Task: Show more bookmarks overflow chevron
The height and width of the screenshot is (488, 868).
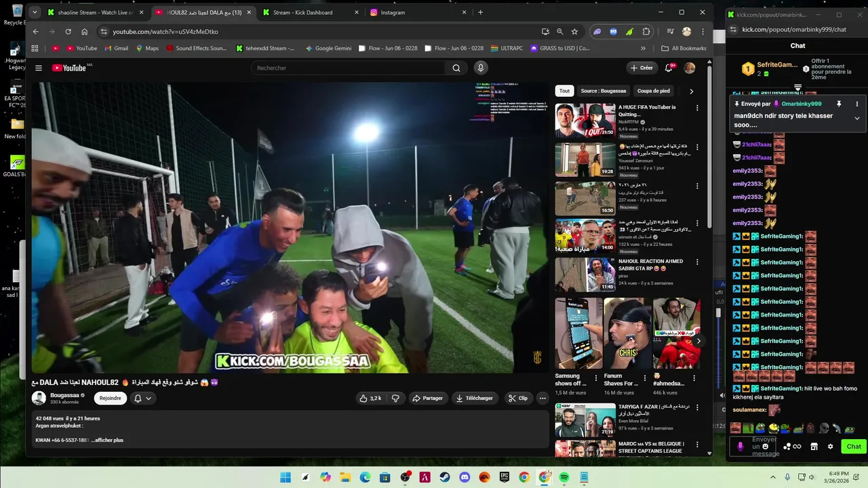Action: 643,48
